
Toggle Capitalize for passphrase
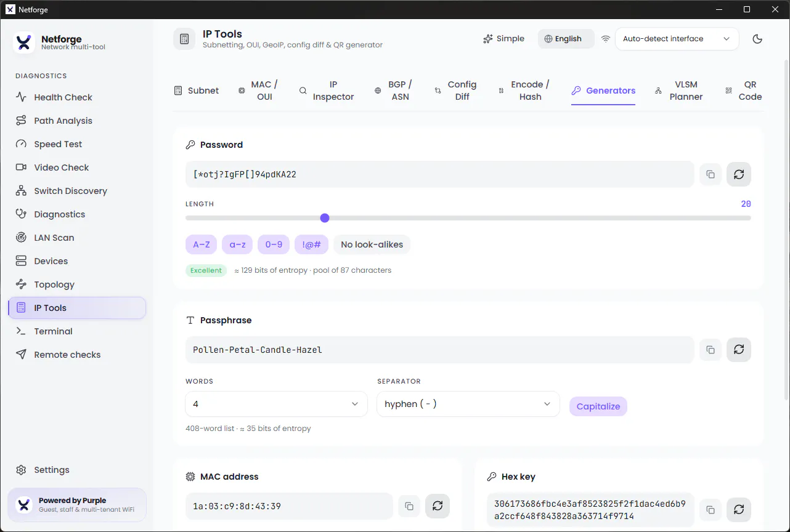[598, 406]
